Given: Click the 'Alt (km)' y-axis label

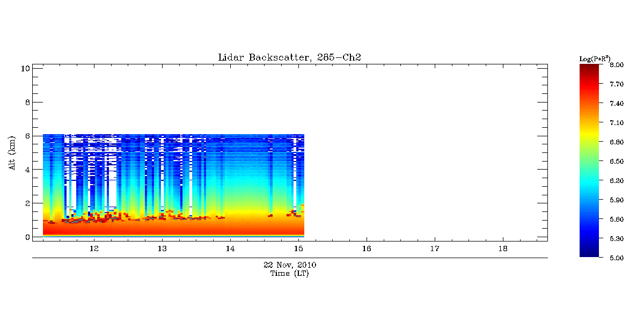Looking at the screenshot, I should [12, 153].
